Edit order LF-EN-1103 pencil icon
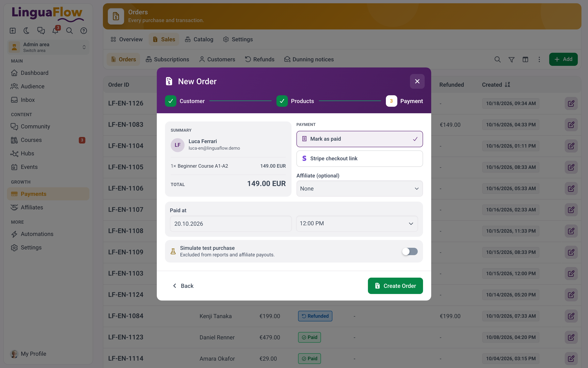Image resolution: width=588 pixels, height=368 pixels. point(571,274)
